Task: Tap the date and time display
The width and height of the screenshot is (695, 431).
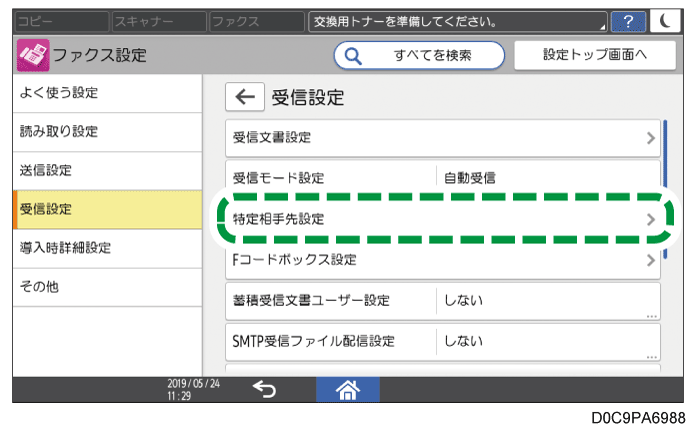Action: tap(193, 390)
